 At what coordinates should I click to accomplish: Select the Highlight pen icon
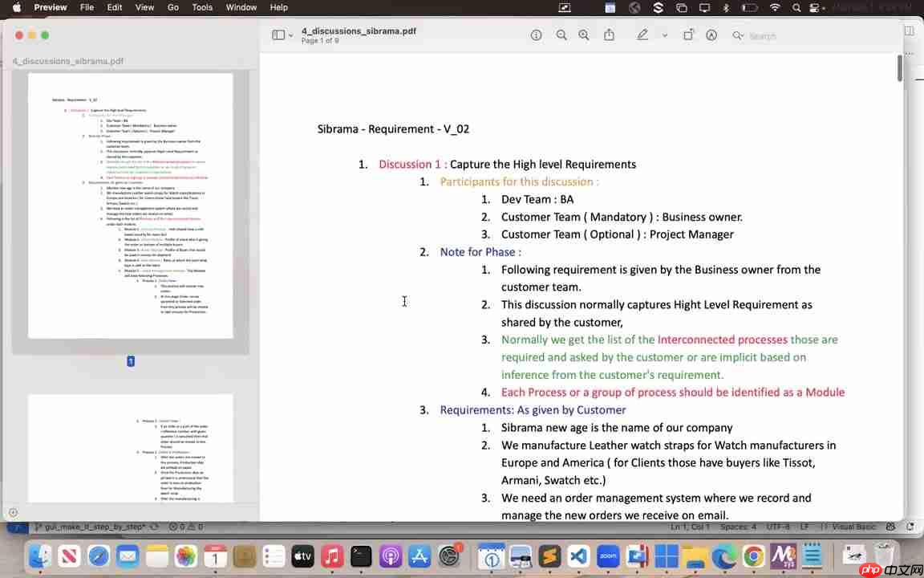642,35
